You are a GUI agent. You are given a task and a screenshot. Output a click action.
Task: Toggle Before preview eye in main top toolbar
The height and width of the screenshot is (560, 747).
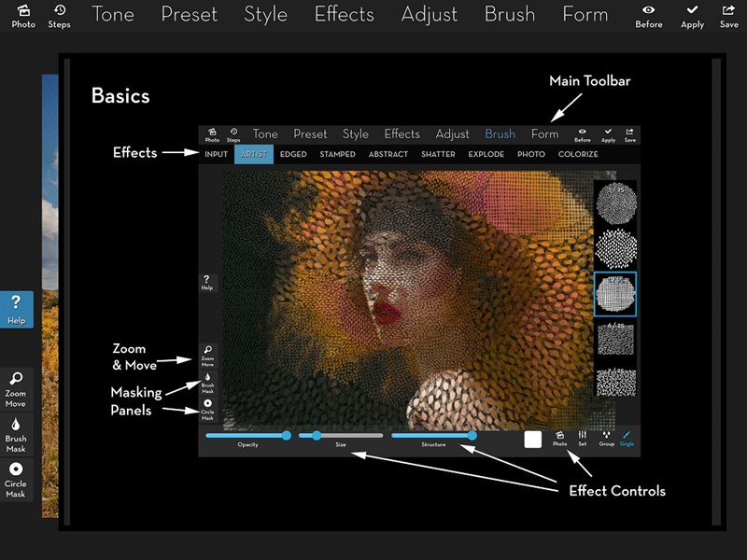(x=648, y=16)
